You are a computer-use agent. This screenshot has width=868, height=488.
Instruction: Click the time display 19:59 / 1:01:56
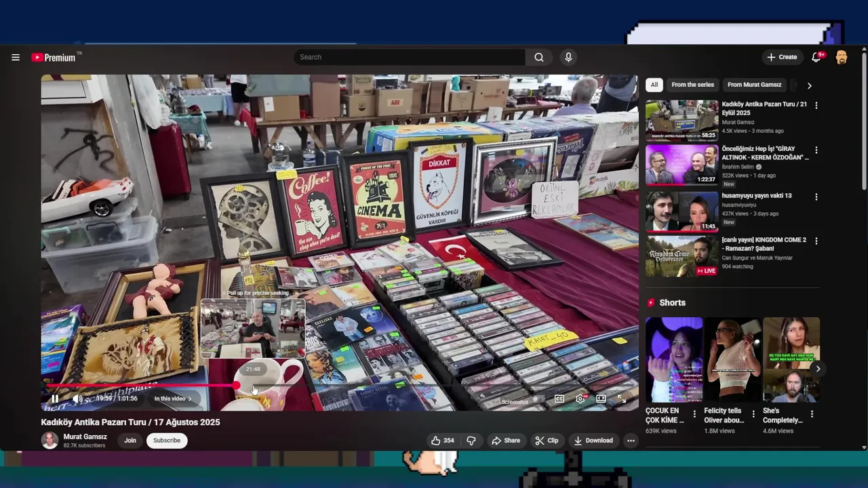coord(116,399)
